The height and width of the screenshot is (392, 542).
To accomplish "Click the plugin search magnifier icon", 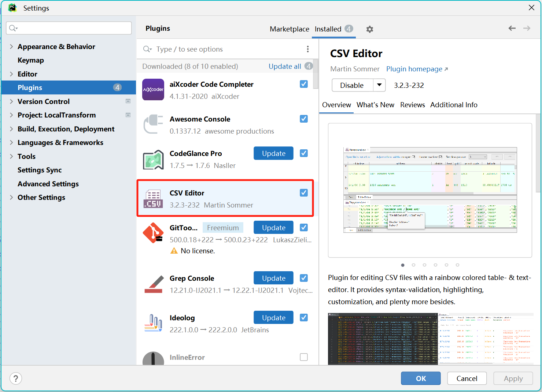I will (x=147, y=49).
